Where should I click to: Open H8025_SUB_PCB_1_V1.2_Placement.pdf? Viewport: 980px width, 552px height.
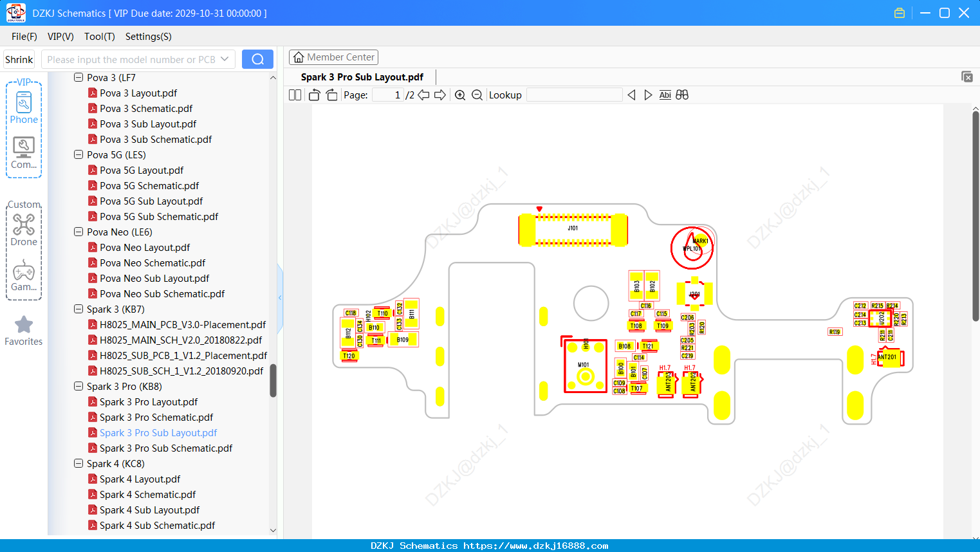click(183, 356)
